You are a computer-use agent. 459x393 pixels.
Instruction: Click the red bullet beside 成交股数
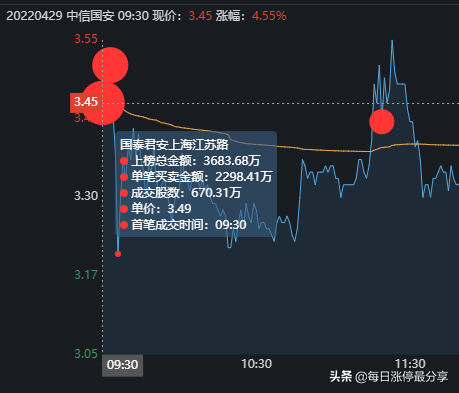[124, 193]
